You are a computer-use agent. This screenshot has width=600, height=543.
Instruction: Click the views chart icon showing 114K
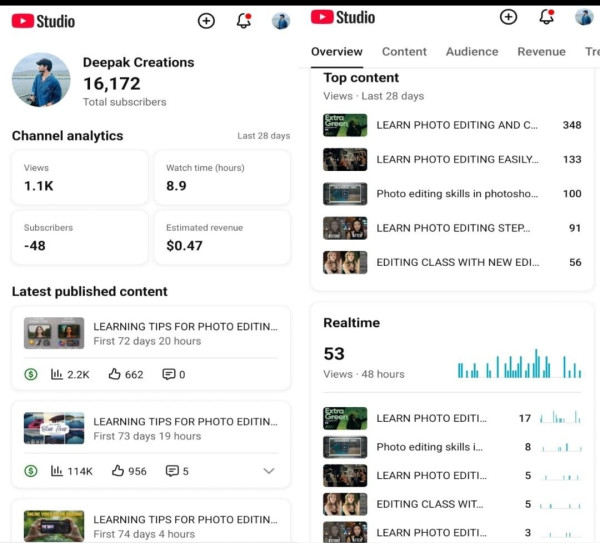[x=57, y=471]
